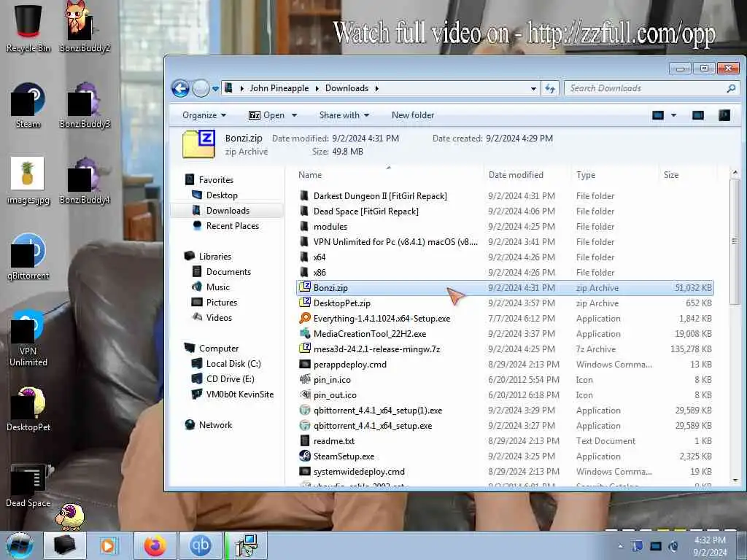Image resolution: width=747 pixels, height=560 pixels.
Task: Select CD Drive (E:) in sidebar
Action: 230,378
